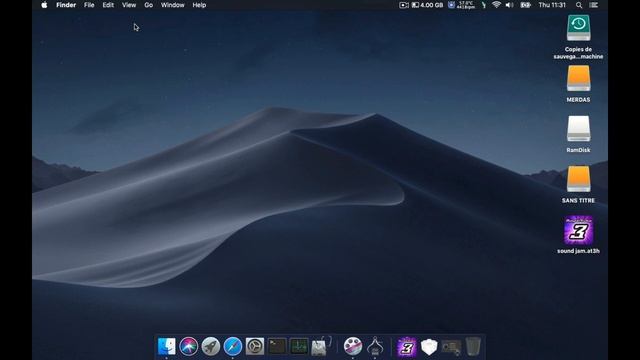The width and height of the screenshot is (640, 360).
Task: Open the Finder menu
Action: tap(66, 5)
